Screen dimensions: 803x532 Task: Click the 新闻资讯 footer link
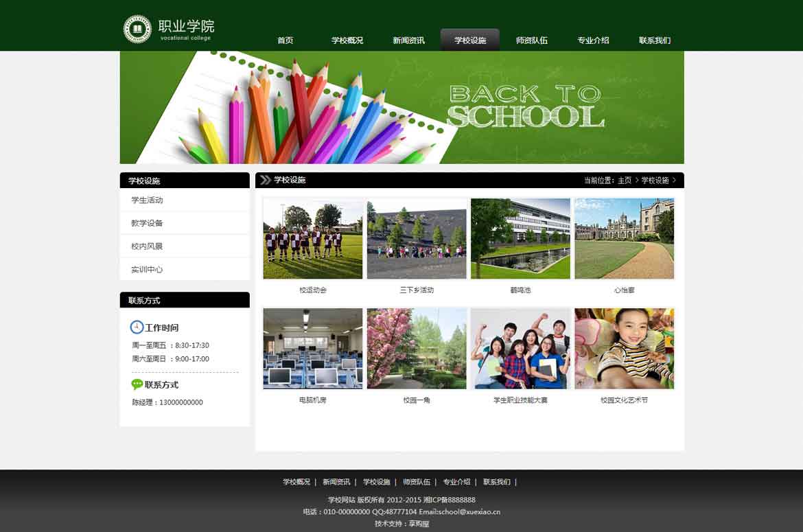click(336, 482)
